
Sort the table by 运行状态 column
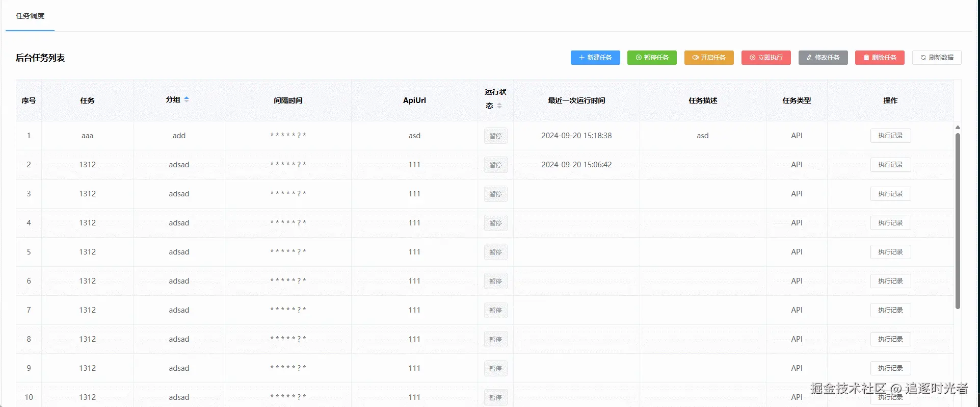coord(499,106)
